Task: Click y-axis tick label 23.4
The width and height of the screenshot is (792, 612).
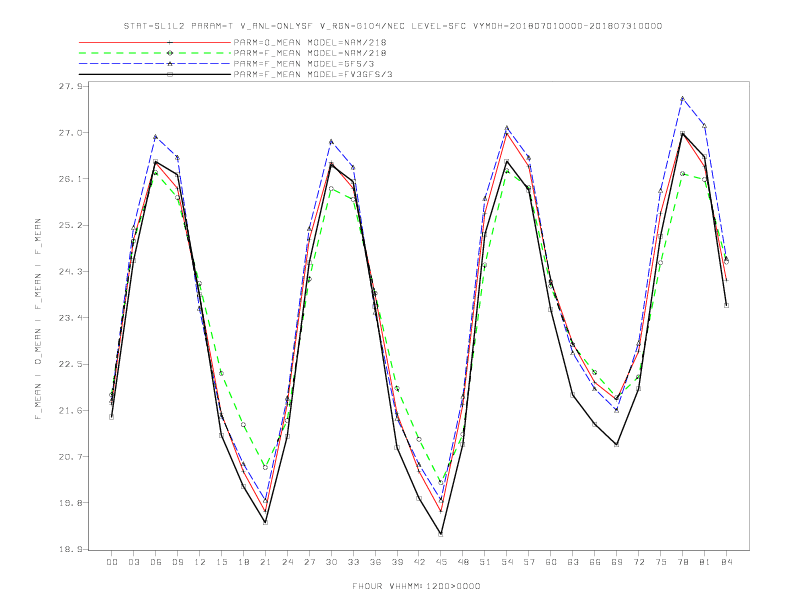Action: tap(71, 318)
